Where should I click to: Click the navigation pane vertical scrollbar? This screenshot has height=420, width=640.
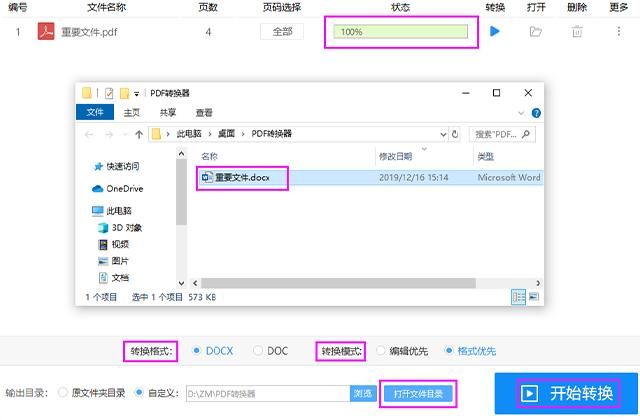181,192
